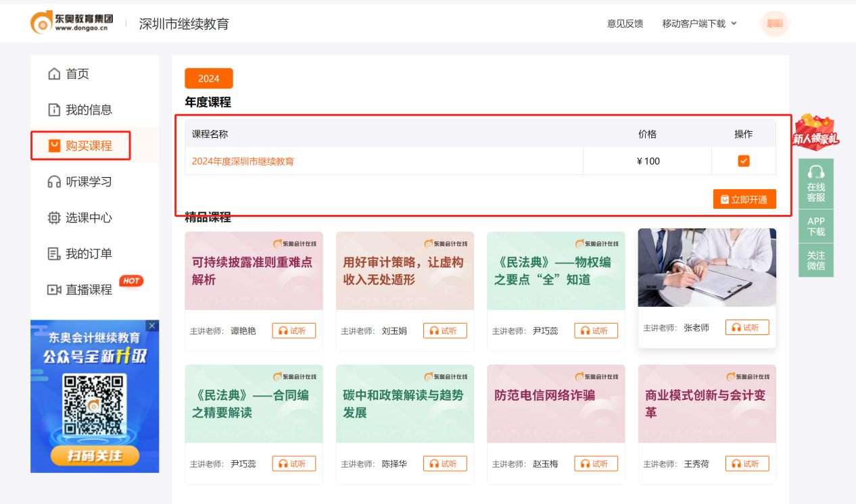The height and width of the screenshot is (504, 856).
Task: Click the 意见反馈 menu item
Action: point(625,22)
